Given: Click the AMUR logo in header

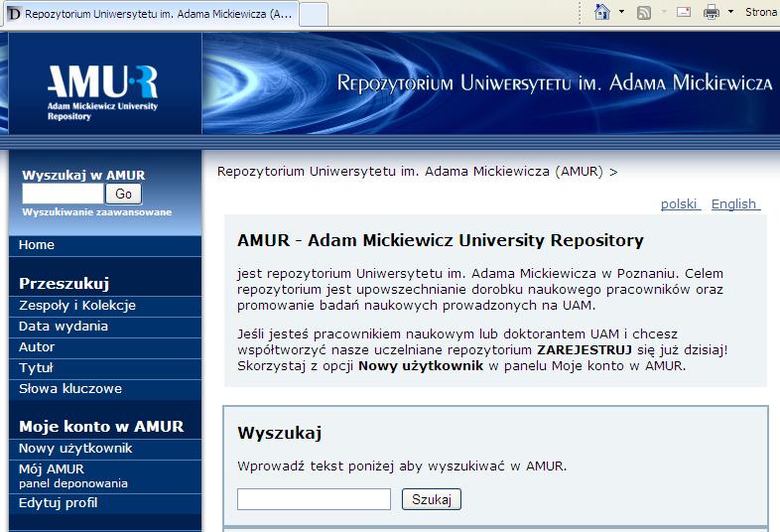Looking at the screenshot, I should click(102, 92).
